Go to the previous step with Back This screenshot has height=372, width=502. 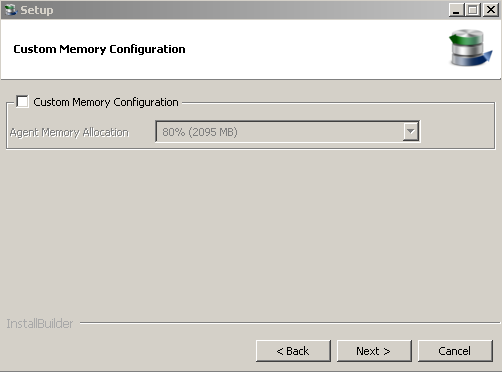click(293, 351)
